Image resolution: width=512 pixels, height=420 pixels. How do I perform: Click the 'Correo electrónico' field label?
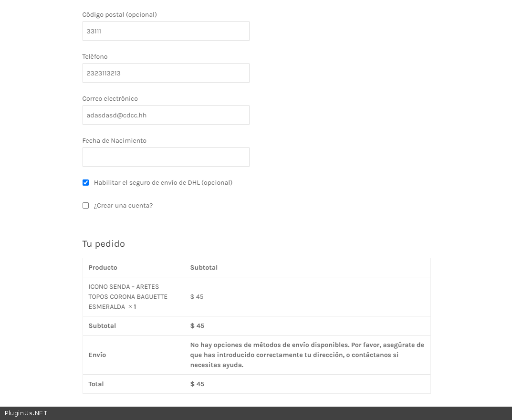(110, 99)
